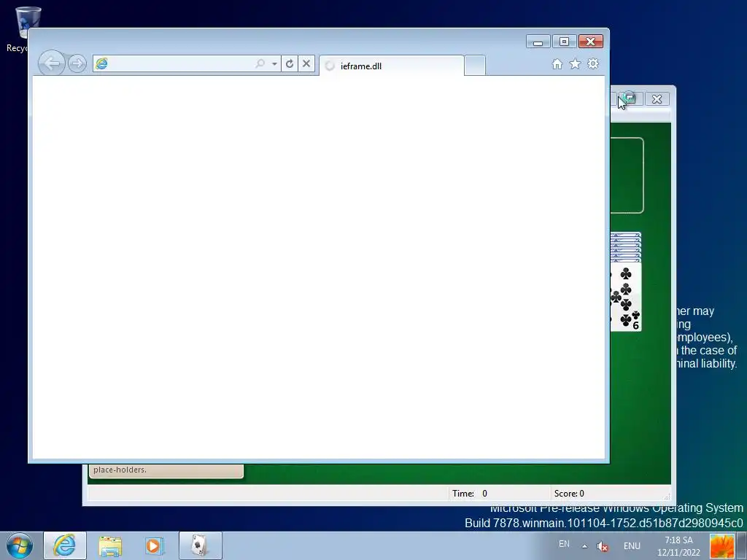Close the Solitaire window

[x=657, y=99]
